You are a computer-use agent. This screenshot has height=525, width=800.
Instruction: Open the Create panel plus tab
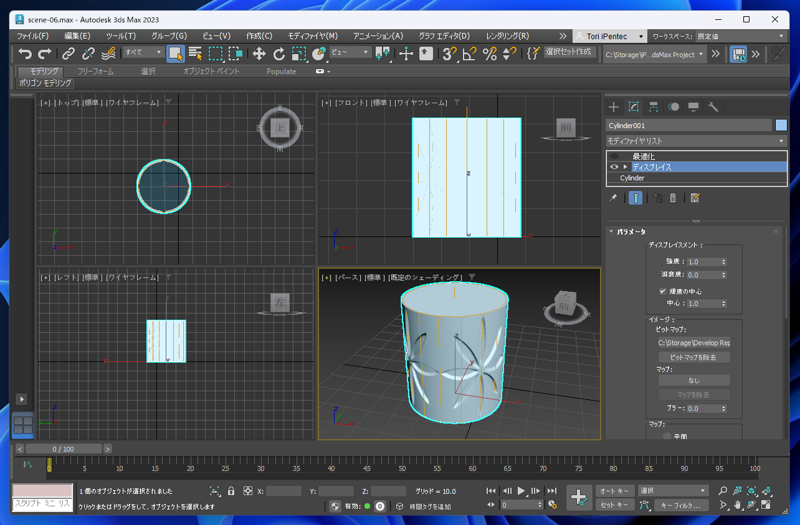(614, 107)
